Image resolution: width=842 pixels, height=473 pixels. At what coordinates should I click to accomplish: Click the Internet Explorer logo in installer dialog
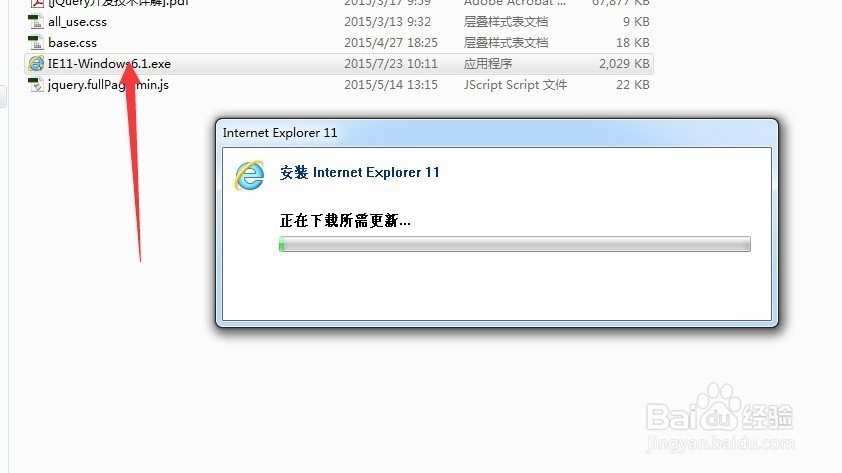point(249,175)
